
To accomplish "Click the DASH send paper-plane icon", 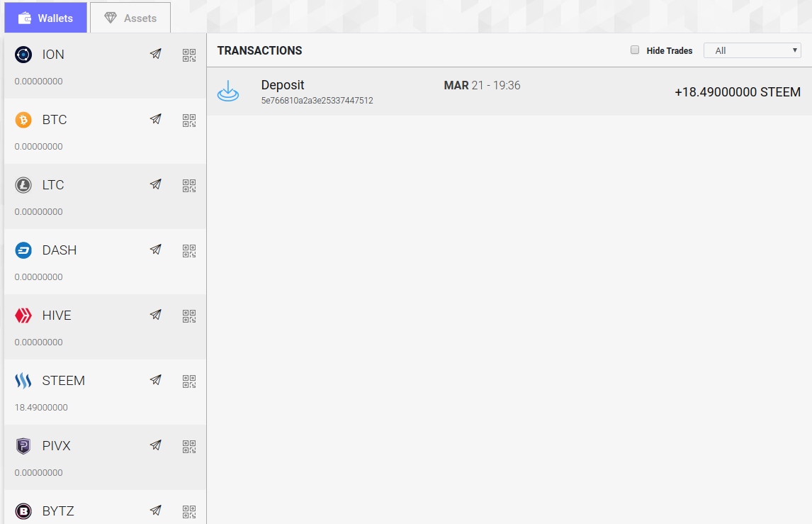I will click(155, 250).
